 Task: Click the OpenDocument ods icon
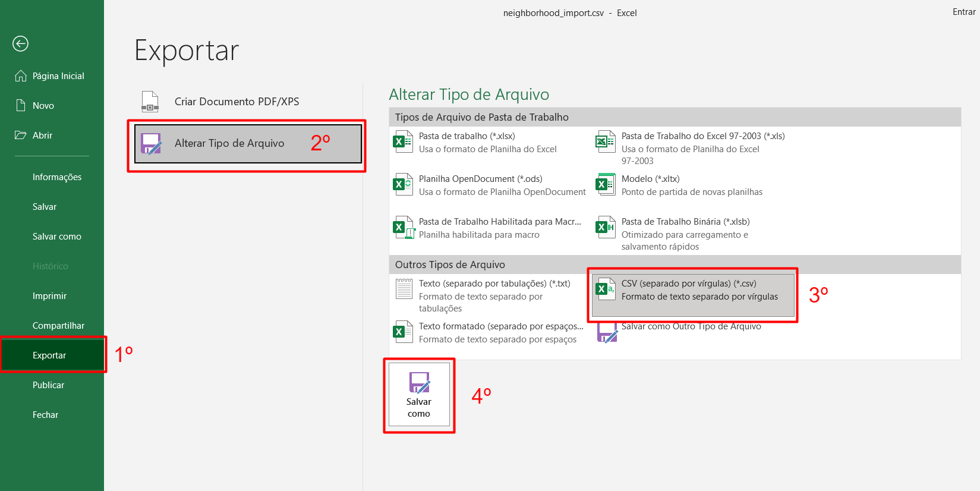(x=403, y=185)
